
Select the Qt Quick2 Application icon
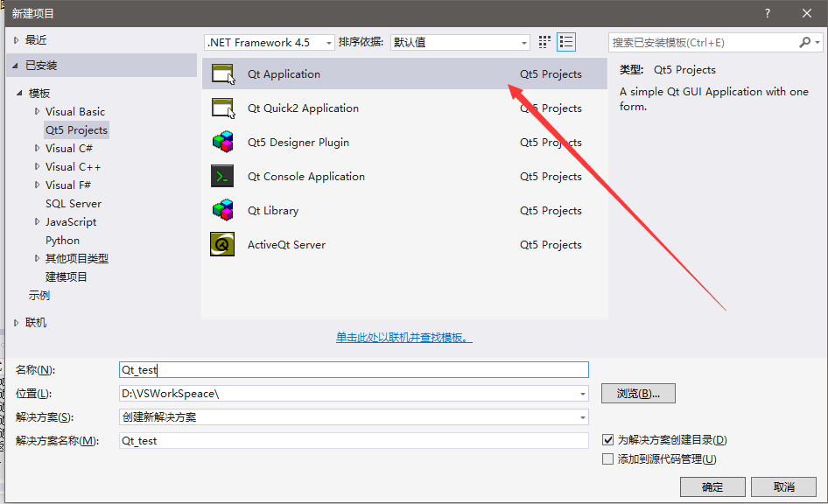click(223, 108)
